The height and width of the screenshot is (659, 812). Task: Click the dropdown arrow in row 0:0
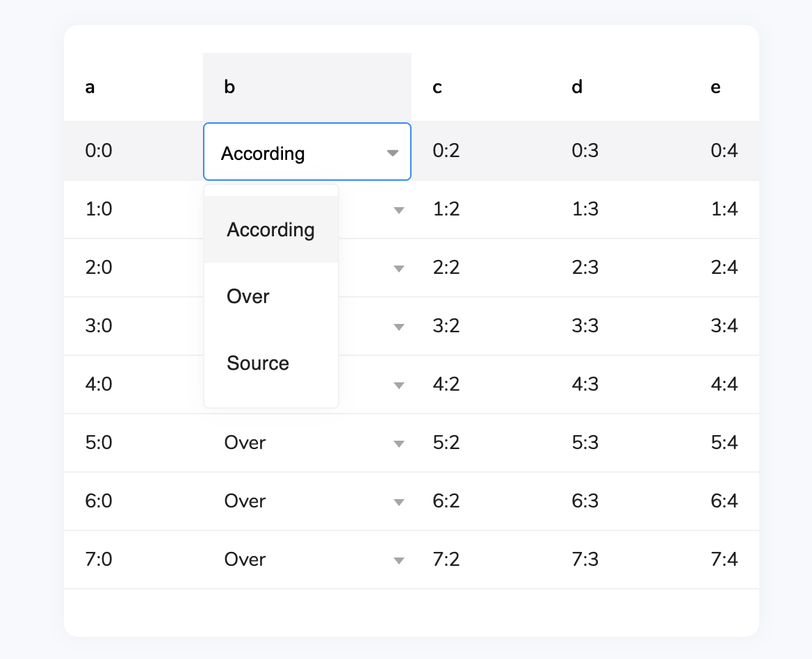[393, 153]
